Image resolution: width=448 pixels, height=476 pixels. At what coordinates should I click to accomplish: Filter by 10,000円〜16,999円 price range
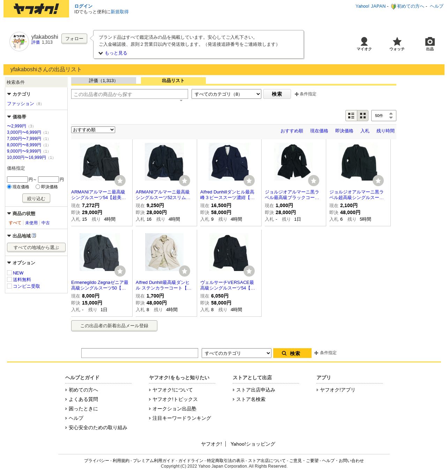[x=27, y=158]
